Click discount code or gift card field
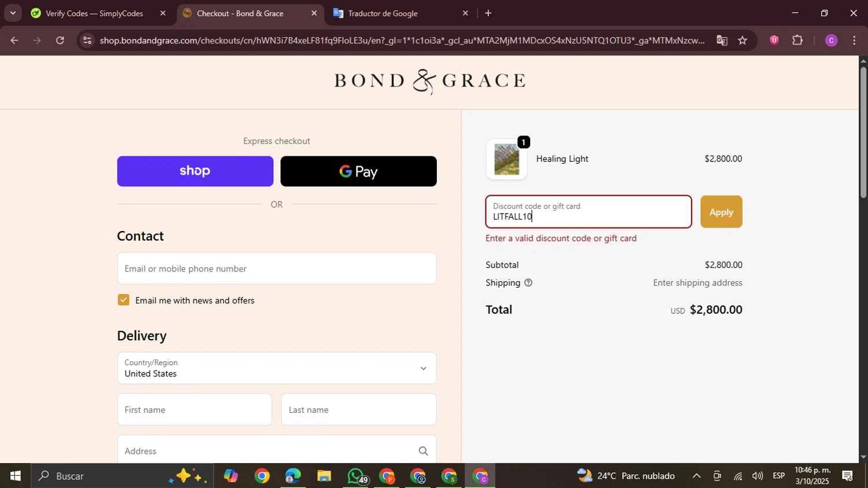 pos(589,212)
